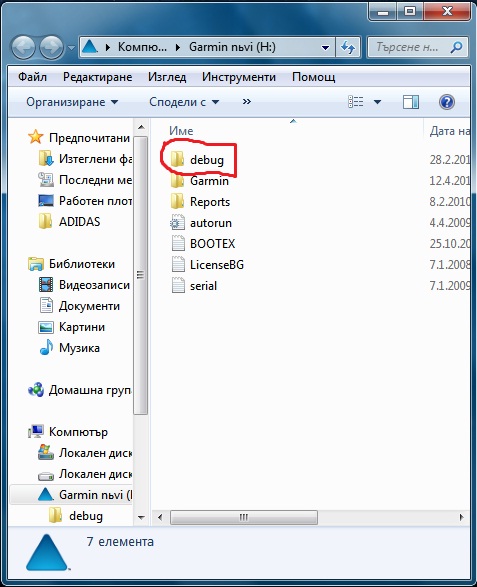Screen dimensions: 477x587
Task: Open Предпочитани in navigation pane
Action: coord(89,138)
